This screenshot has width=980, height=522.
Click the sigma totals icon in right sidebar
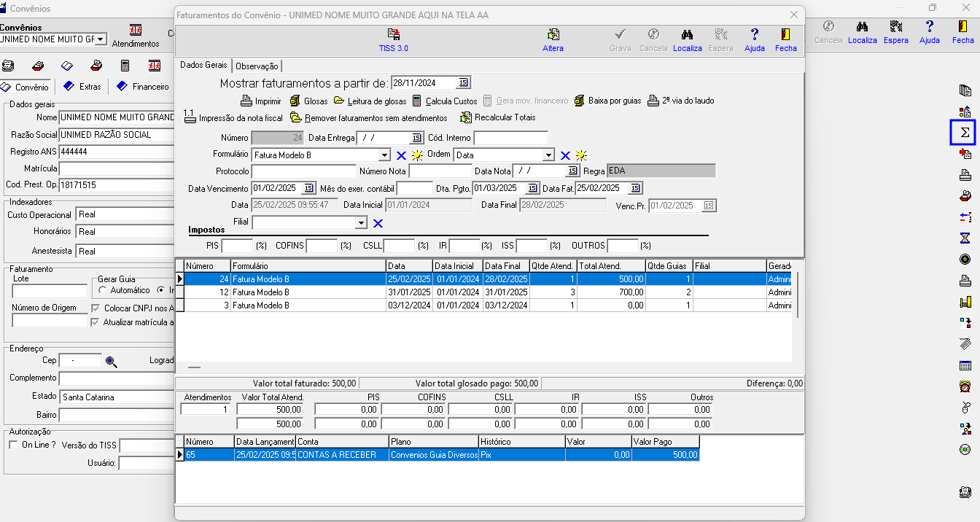pos(965,133)
